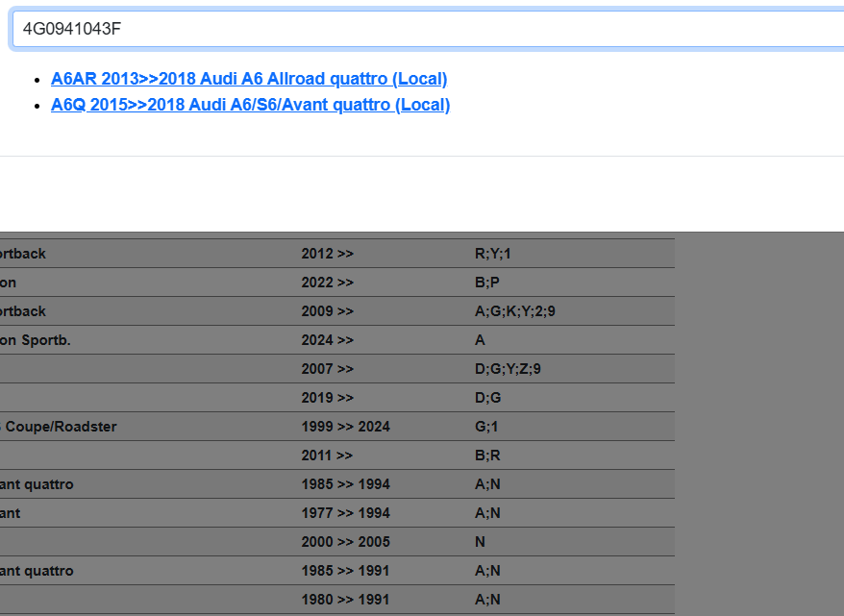844x616 pixels.
Task: Open the A6Q Audi A6/S6/Avant quattro link
Action: [250, 105]
